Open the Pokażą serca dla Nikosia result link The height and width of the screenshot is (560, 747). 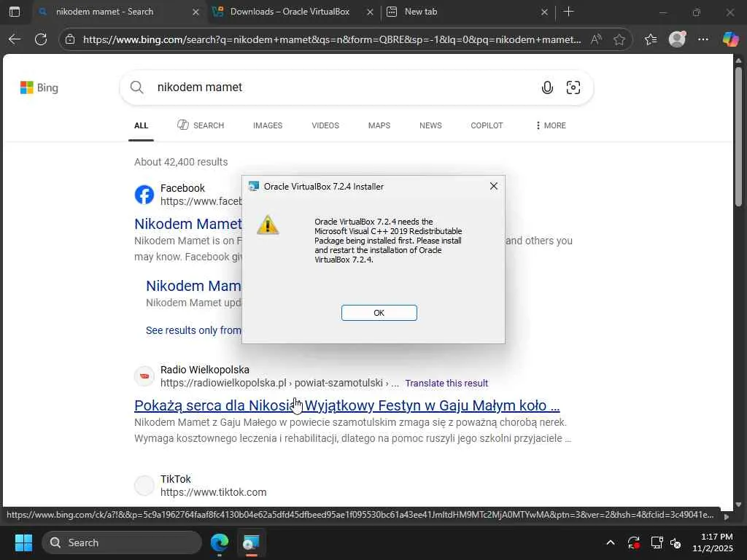[347, 405]
